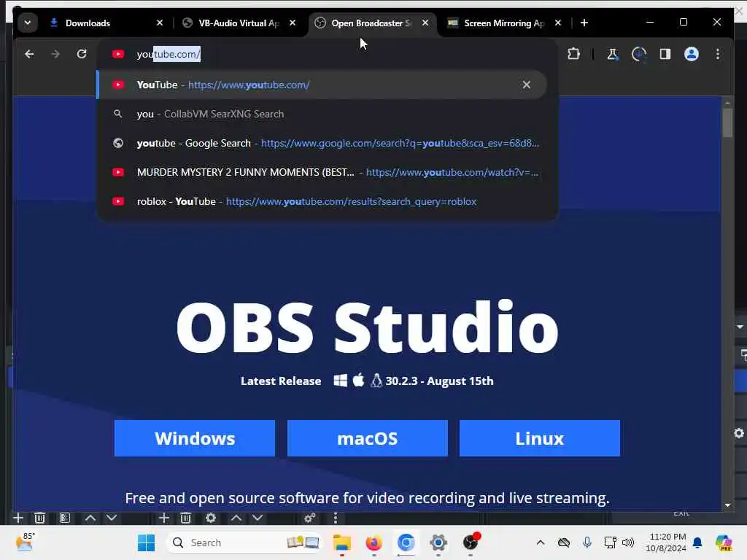
Task: Open the tab search dropdown arrow
Action: (x=28, y=23)
